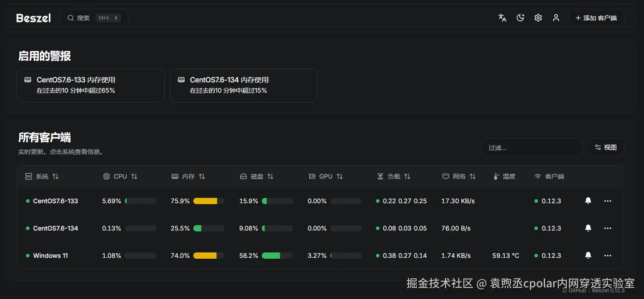
Task: Click the Beszel logo
Action: 34,18
